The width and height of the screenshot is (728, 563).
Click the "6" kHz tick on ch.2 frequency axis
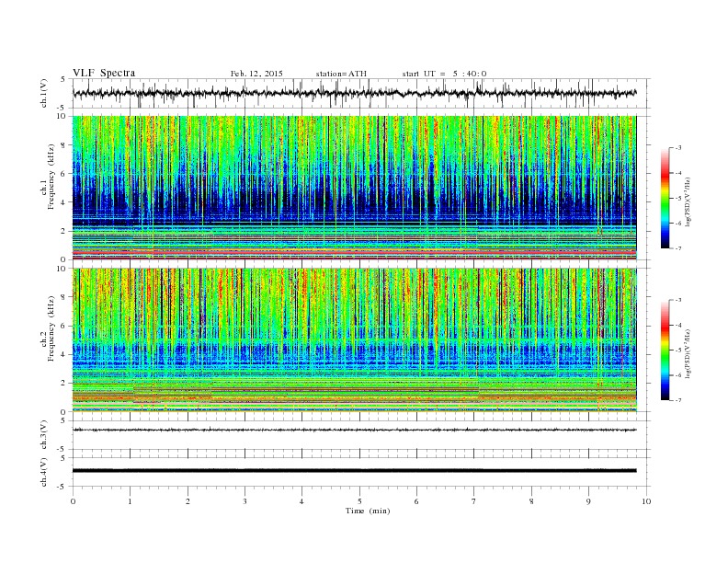pyautogui.click(x=63, y=326)
